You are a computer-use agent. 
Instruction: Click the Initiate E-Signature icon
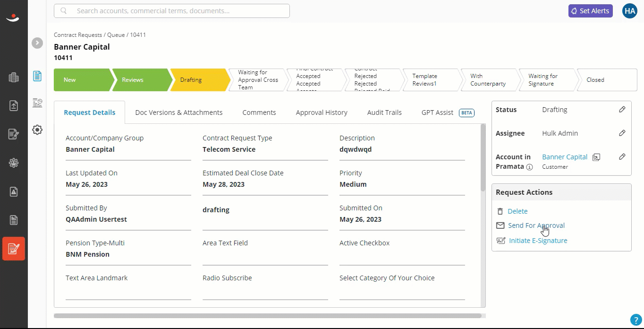coord(501,241)
